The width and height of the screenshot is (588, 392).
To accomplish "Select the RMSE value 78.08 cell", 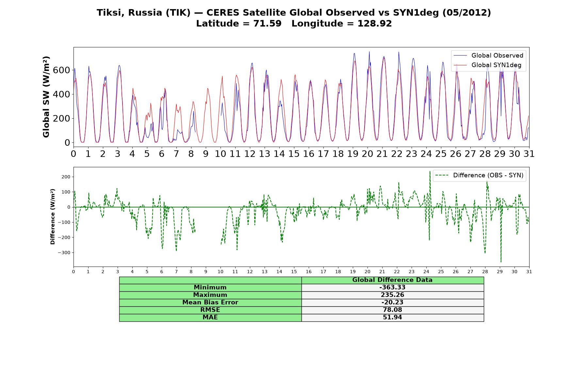I will pyautogui.click(x=393, y=310).
